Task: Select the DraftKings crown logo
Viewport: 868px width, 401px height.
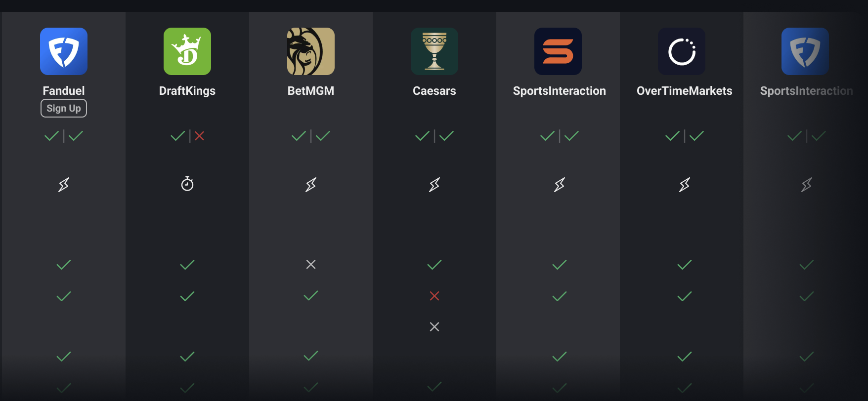Action: tap(187, 51)
